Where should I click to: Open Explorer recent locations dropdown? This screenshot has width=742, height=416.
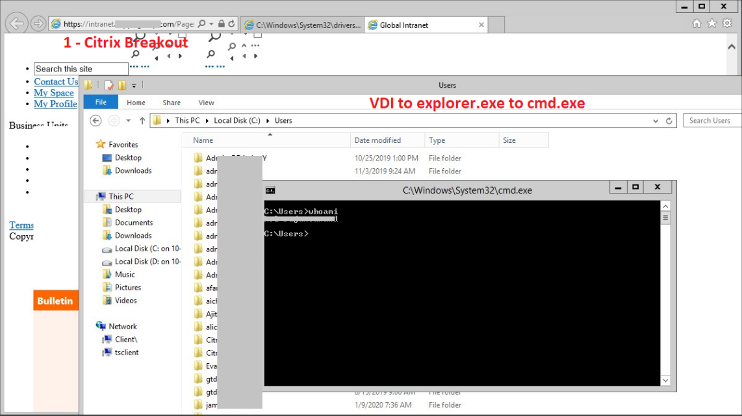(128, 121)
